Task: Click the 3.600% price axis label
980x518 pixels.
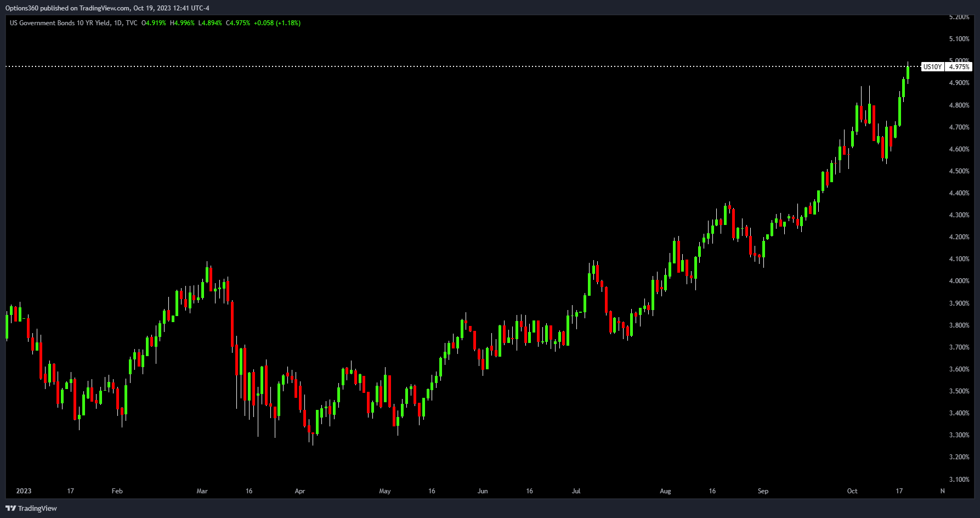Action: tap(959, 369)
